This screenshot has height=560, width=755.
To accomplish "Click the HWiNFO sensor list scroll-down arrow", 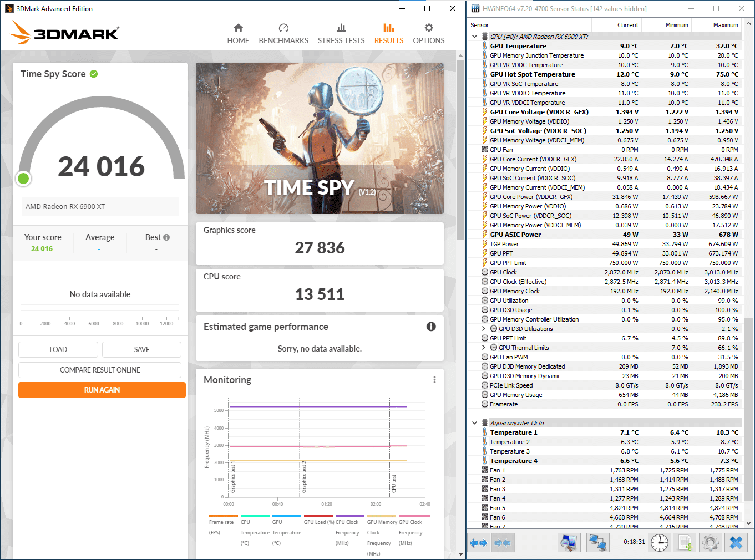I will click(x=749, y=523).
